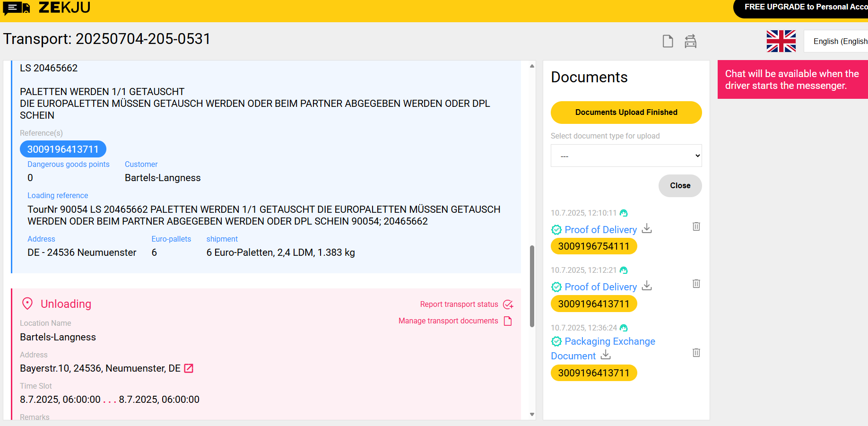Click the vehicle icon in the header
Viewport: 868px width, 426px height.
coord(691,42)
